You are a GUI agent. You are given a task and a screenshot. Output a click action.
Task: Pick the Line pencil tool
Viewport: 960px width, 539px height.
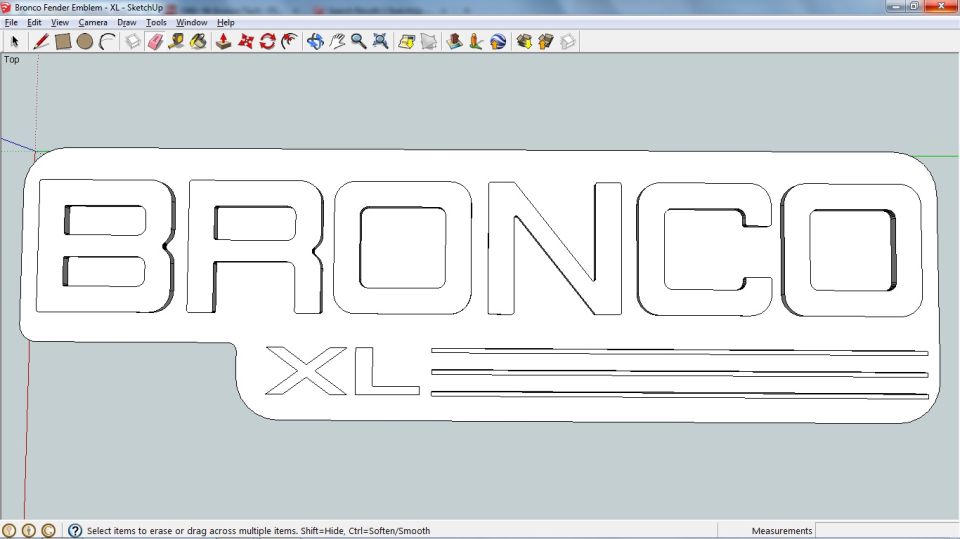[41, 42]
